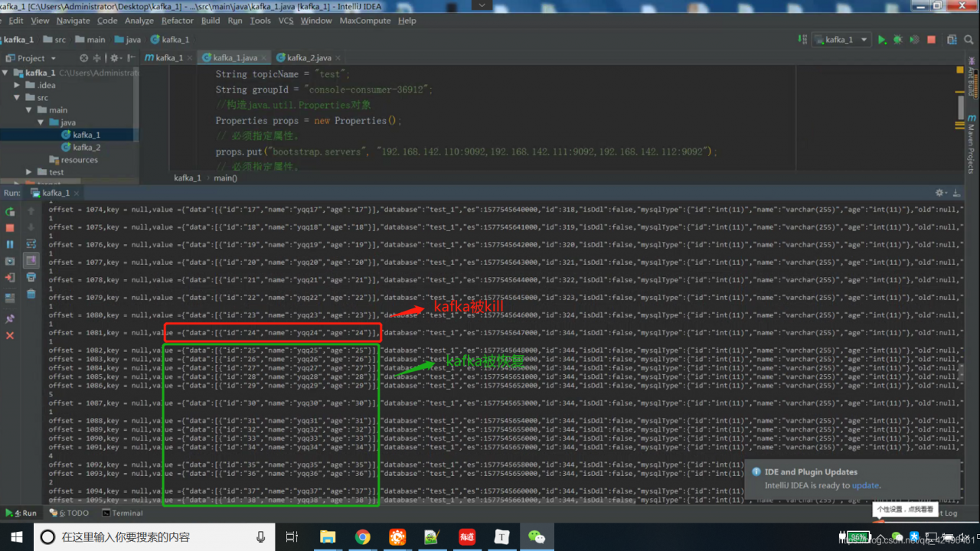Click the Exit icon in Run sidebar

(x=10, y=277)
